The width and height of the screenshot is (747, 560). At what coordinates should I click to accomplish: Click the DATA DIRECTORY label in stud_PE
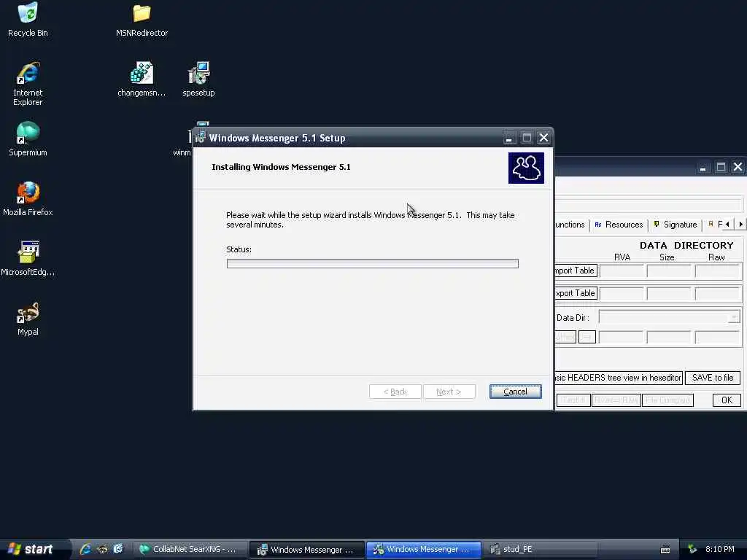686,245
